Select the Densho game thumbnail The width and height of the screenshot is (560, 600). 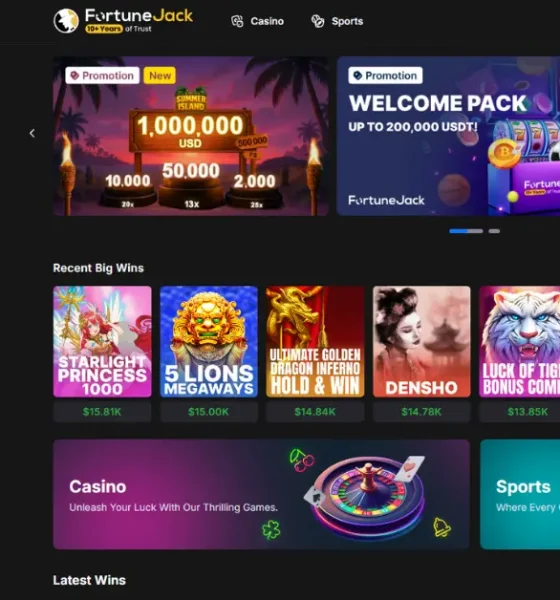(421, 341)
